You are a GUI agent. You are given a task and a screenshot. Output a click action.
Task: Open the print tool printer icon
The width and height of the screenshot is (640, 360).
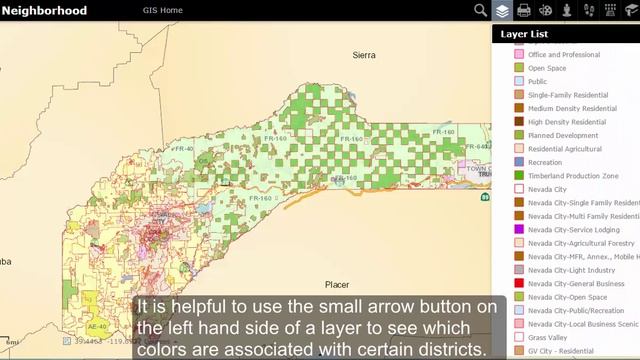(x=524, y=10)
